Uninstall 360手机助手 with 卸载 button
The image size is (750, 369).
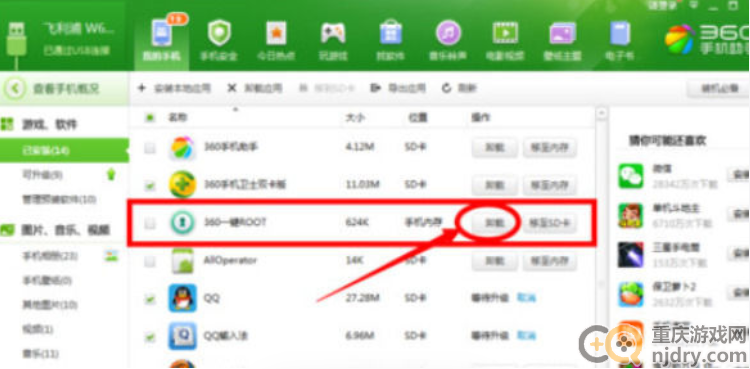tap(494, 148)
